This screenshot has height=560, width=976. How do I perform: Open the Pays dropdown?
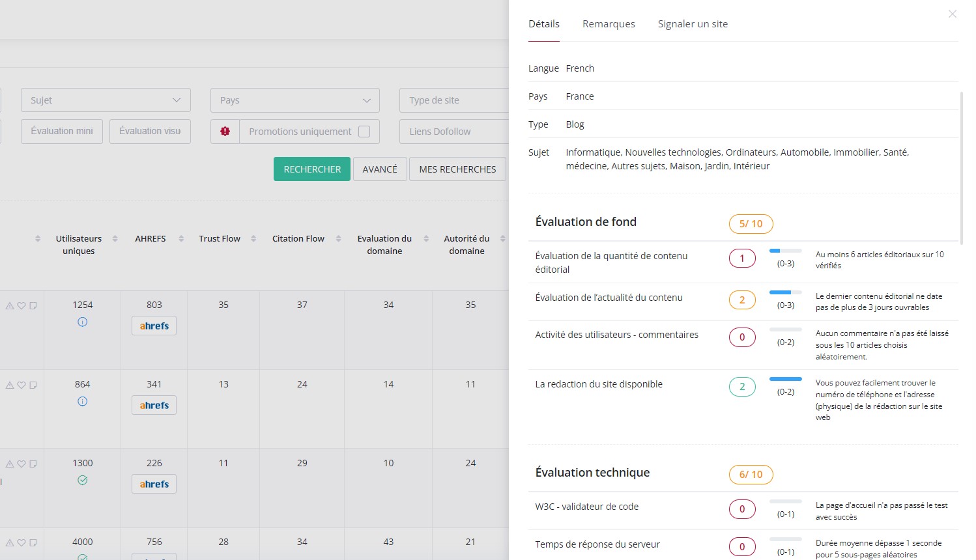click(295, 100)
